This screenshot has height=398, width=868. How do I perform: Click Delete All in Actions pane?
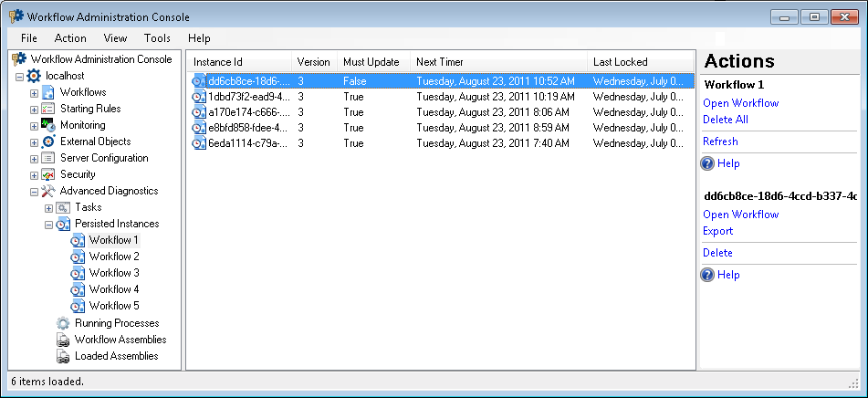[725, 120]
